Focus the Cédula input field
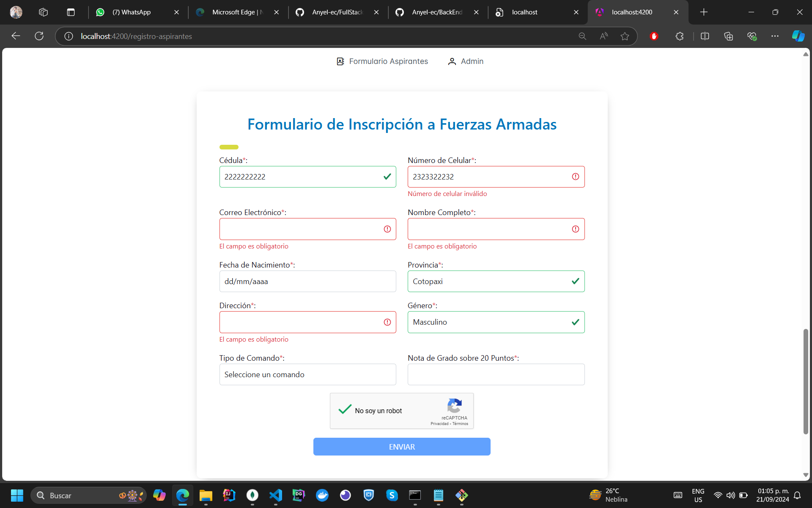The image size is (812, 508). (x=307, y=177)
